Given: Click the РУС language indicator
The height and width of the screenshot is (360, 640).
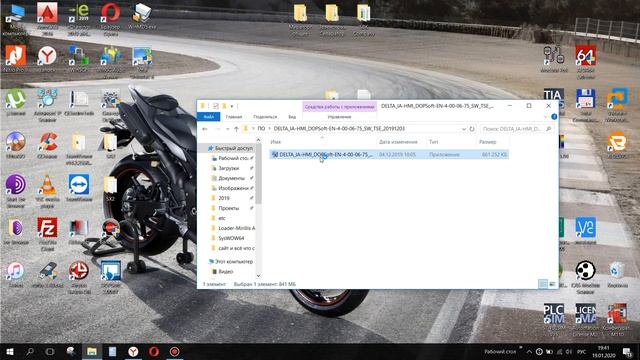Looking at the screenshot, I should [x=582, y=352].
